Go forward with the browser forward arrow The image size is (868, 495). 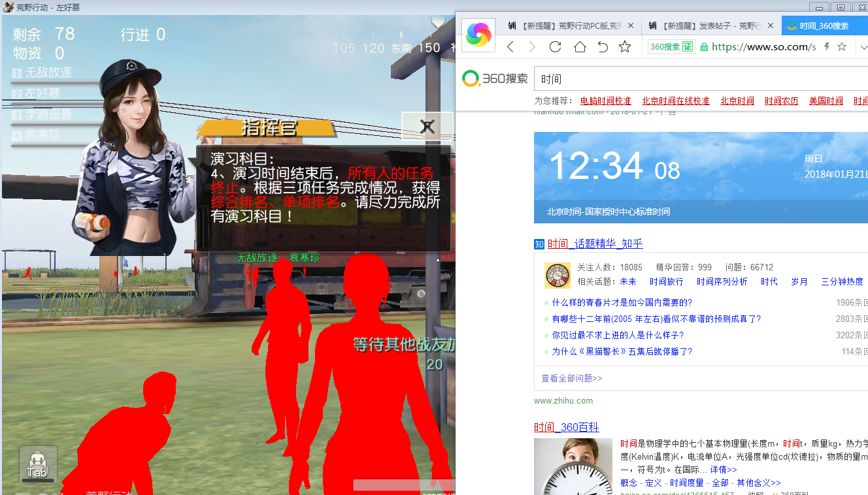(x=532, y=47)
